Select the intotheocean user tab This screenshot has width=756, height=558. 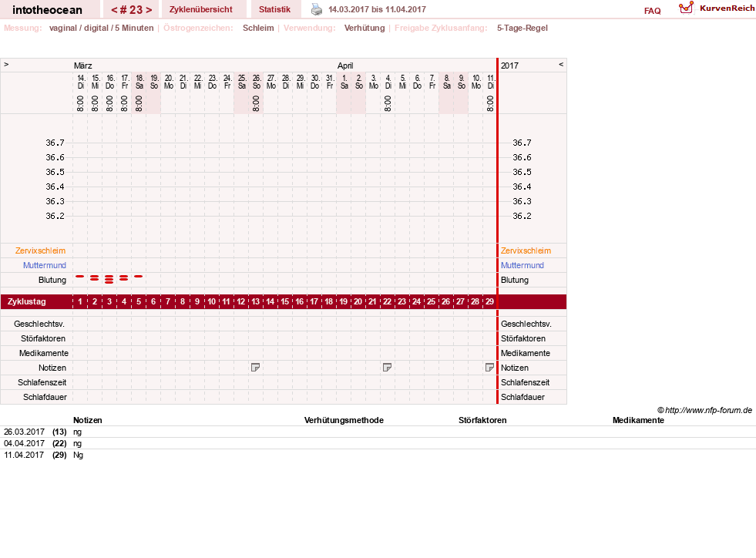click(47, 10)
